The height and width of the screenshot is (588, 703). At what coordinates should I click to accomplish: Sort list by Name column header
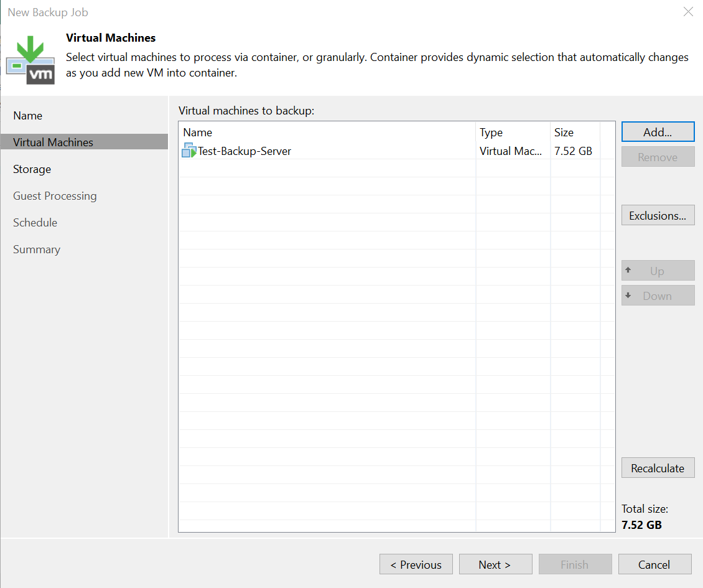point(198,133)
